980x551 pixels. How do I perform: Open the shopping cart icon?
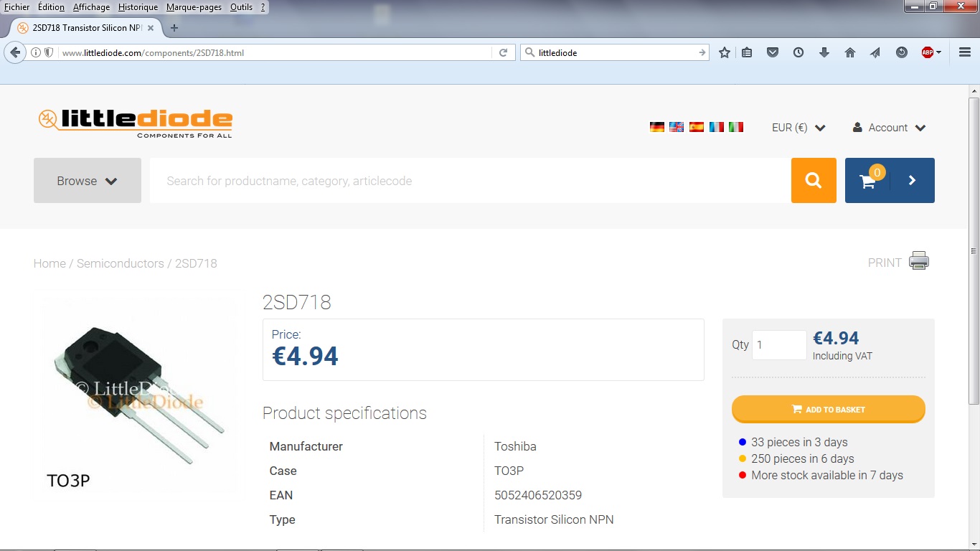tap(867, 181)
